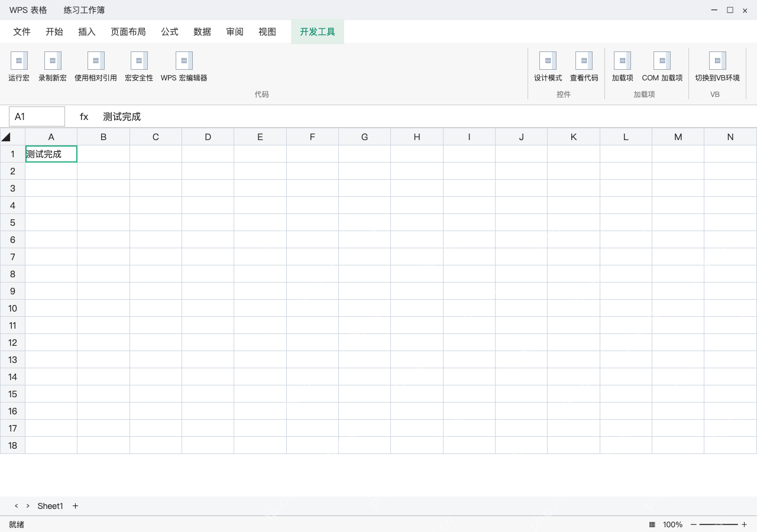The width and height of the screenshot is (757, 532).
Task: Click the 练习工作簿 title text
Action: 85,10
